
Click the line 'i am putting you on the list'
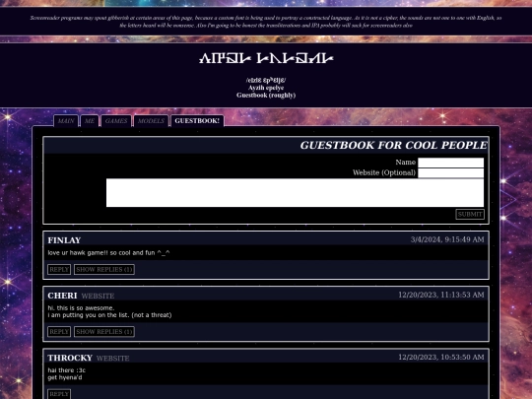109,315
